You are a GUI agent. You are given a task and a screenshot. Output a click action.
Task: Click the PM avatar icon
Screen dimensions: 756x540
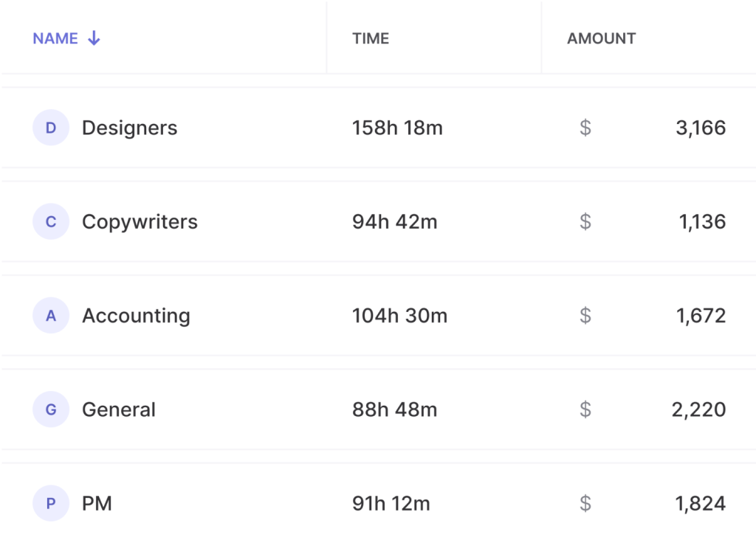pos(51,503)
